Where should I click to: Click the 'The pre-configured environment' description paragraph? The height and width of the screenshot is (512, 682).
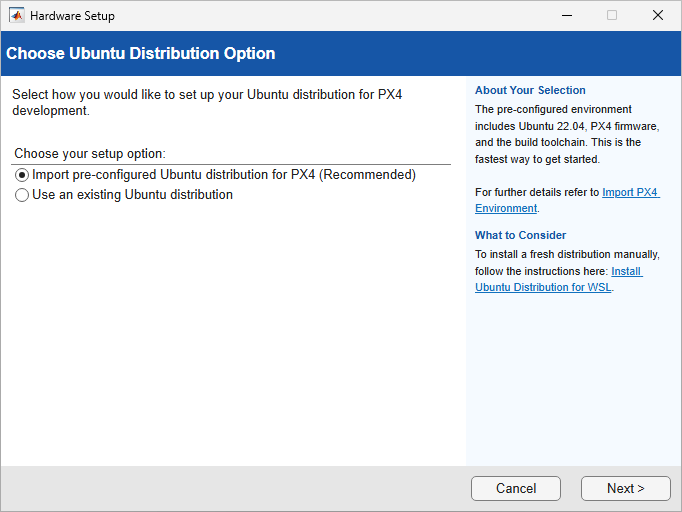coord(567,134)
